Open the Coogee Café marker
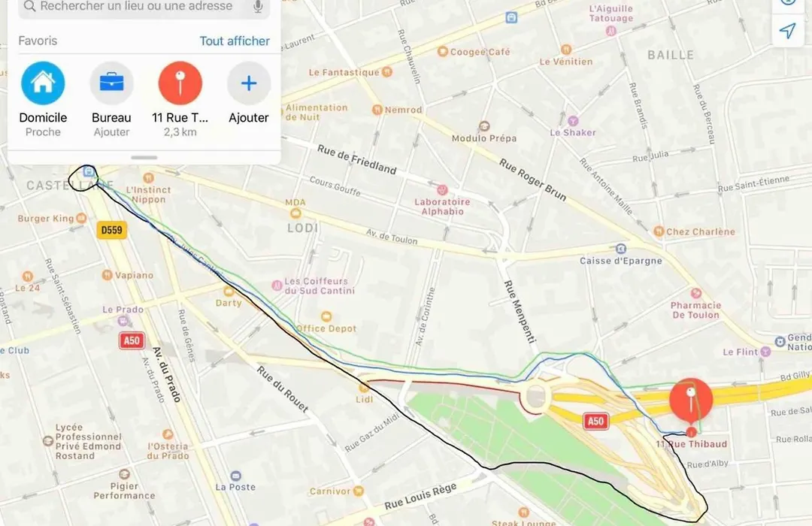Viewport: 812px width, 526px height. pyautogui.click(x=442, y=51)
